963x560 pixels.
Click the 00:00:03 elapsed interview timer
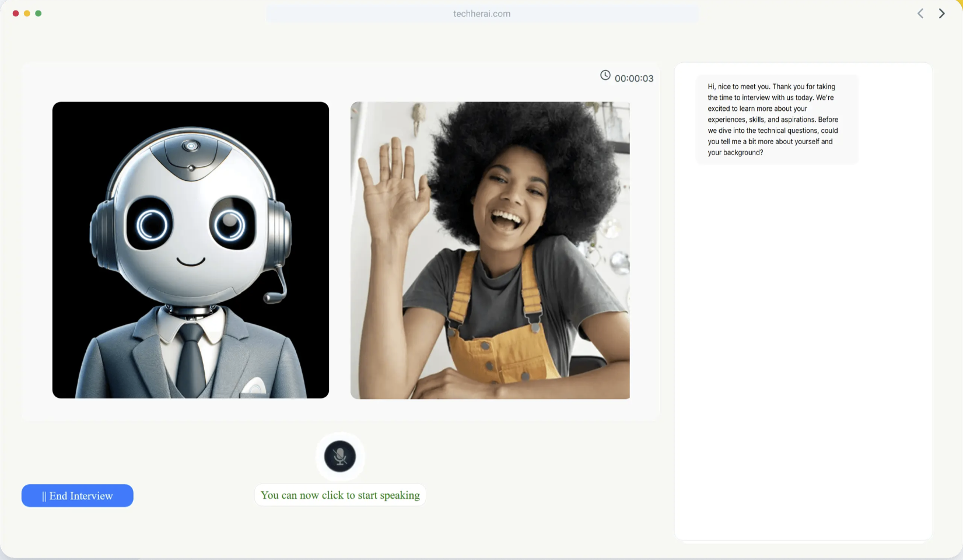click(x=634, y=79)
